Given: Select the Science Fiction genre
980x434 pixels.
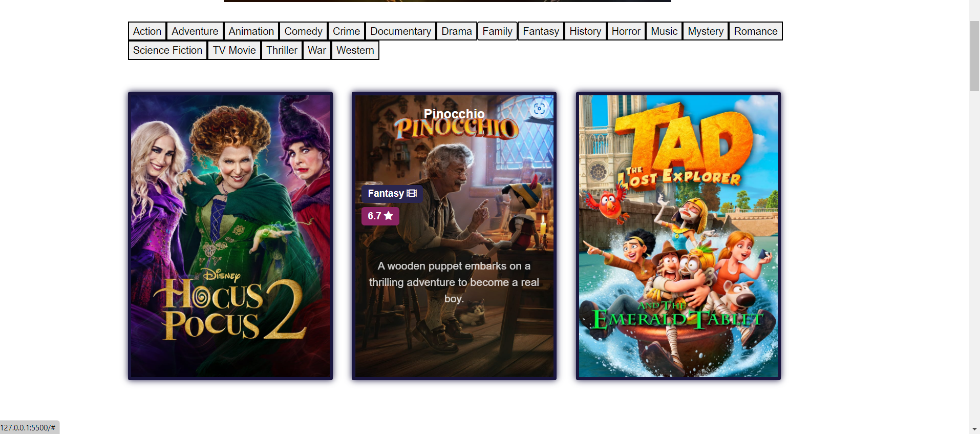Looking at the screenshot, I should coord(168,50).
